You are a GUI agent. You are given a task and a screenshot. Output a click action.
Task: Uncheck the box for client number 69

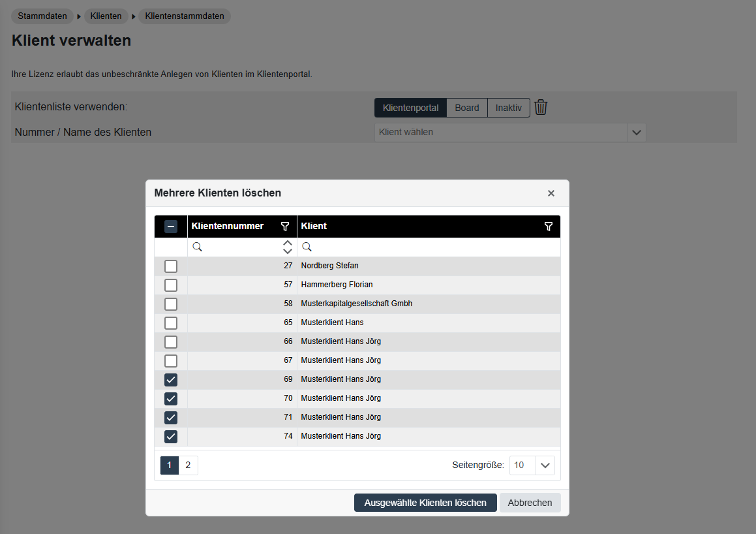171,380
